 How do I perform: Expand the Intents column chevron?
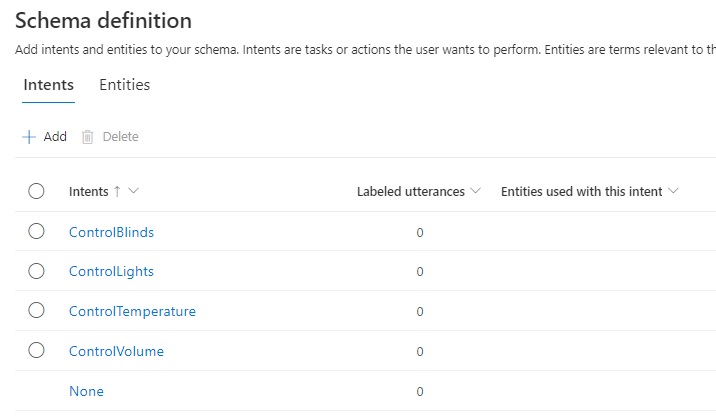(x=134, y=192)
